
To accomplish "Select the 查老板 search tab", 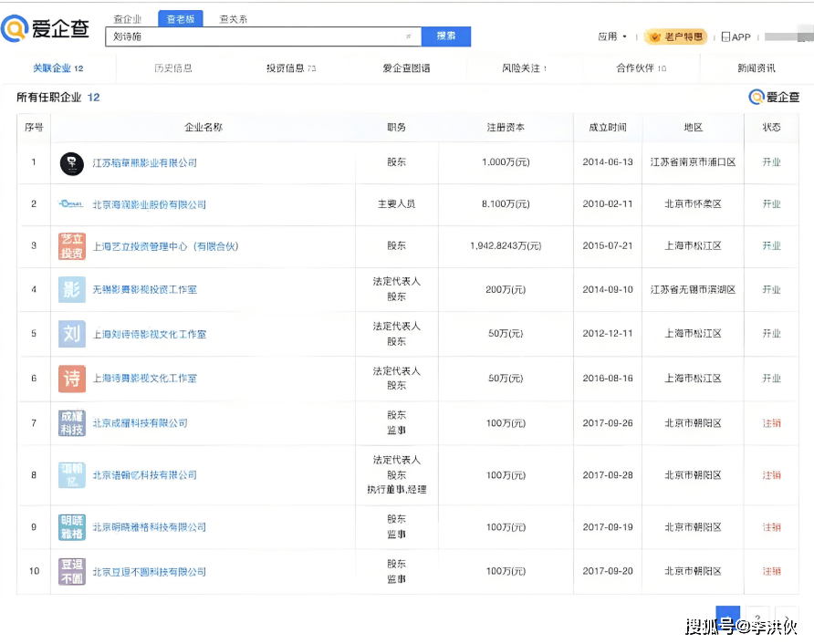I will 180,18.
